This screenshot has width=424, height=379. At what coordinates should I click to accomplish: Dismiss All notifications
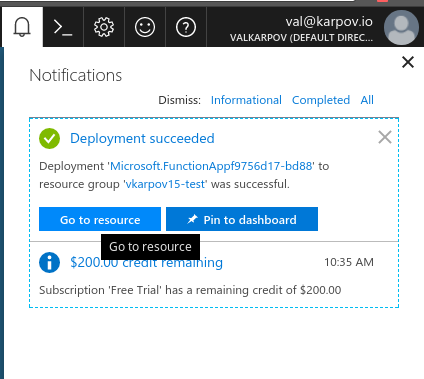(x=367, y=100)
